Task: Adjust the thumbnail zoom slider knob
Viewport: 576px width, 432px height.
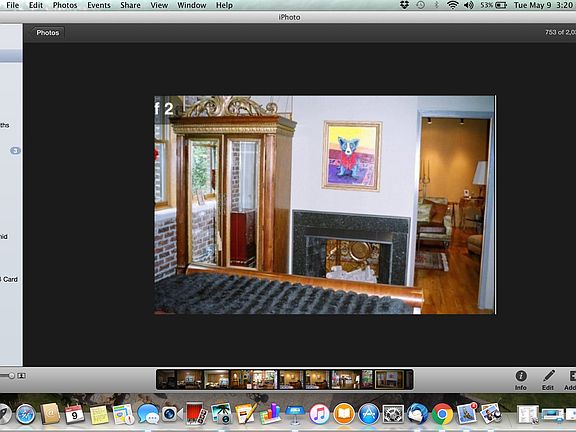Action: pos(11,375)
